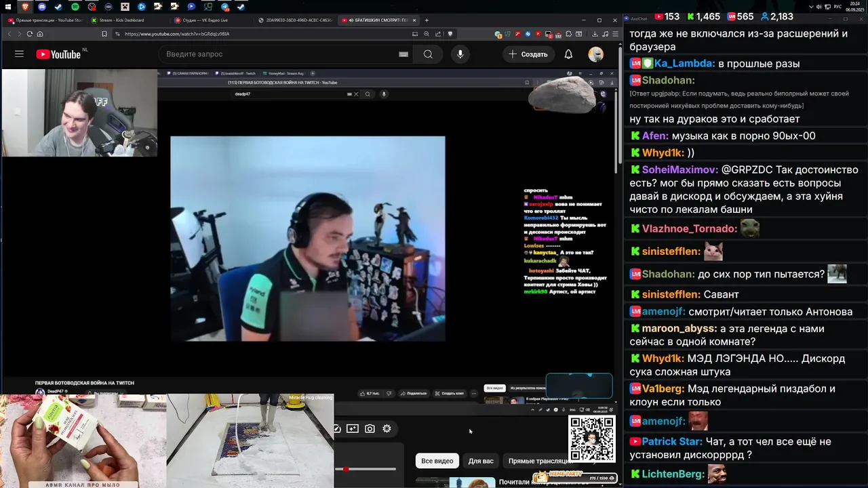Open the on-screen keyboard in YouTube search
The image size is (868, 488).
coord(403,54)
